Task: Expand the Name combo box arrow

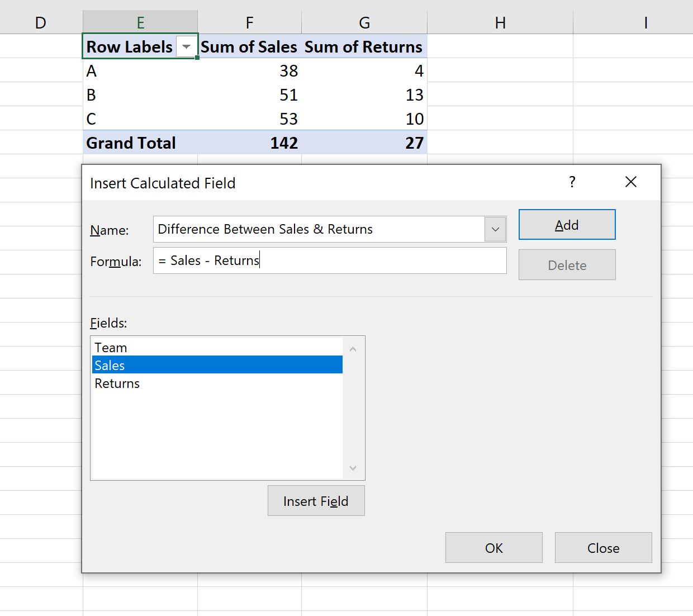Action: coord(495,229)
